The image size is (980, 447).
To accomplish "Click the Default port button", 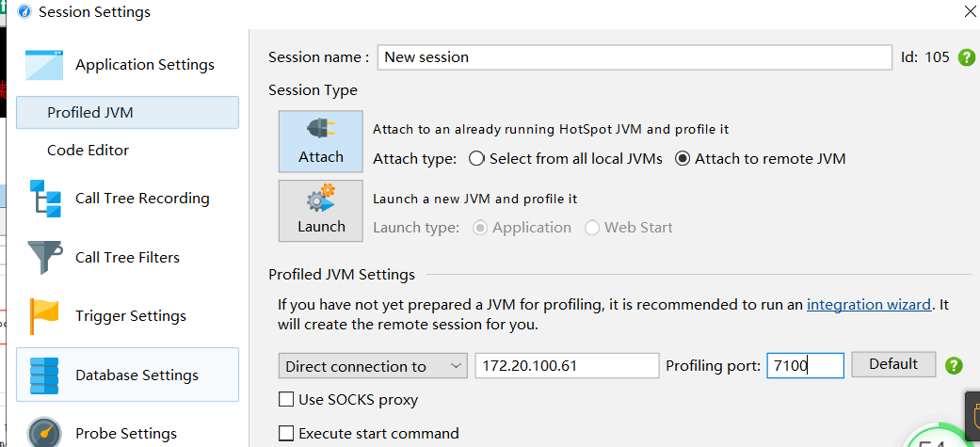I will (893, 364).
